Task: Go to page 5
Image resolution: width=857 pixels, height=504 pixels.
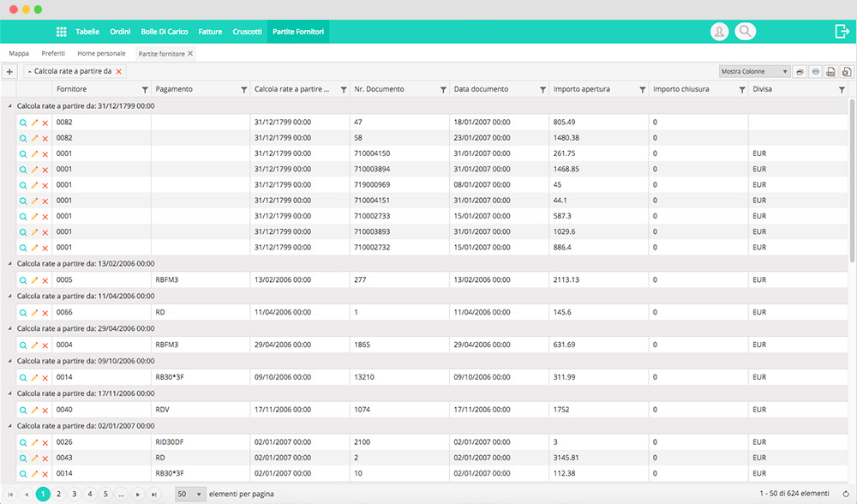Action: [x=105, y=495]
